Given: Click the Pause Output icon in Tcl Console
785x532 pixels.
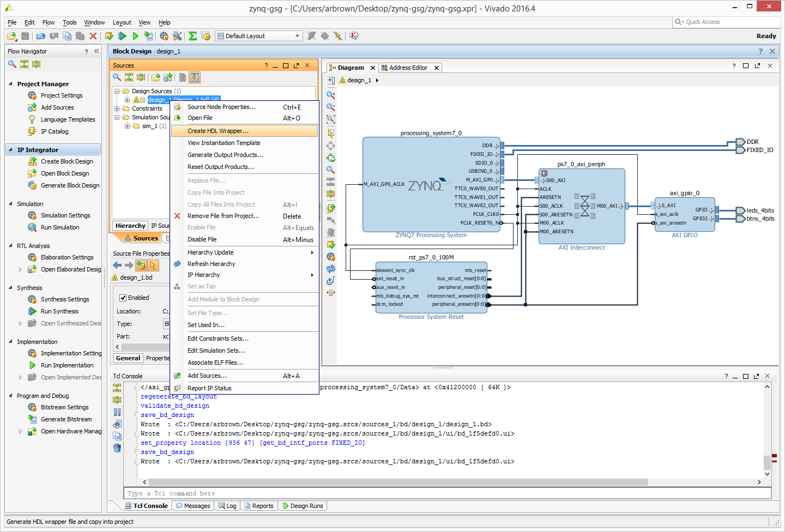Looking at the screenshot, I should coord(117,412).
